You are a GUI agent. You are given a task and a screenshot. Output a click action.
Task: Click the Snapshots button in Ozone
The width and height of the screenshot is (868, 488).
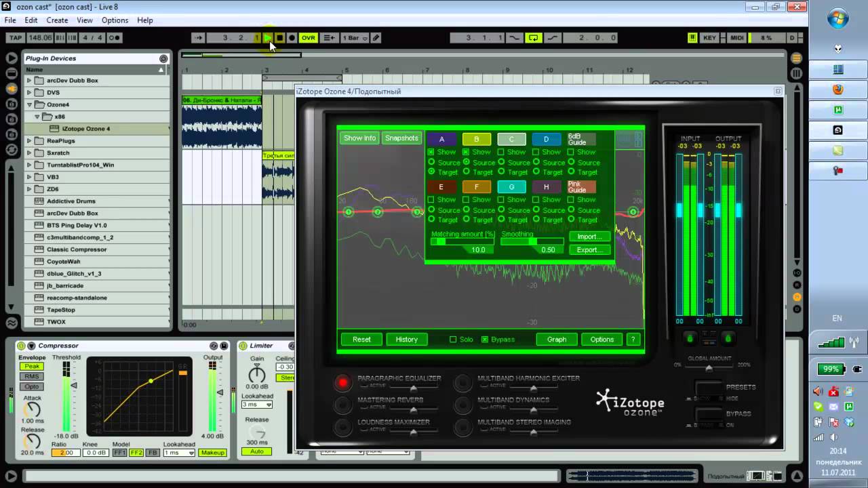click(x=401, y=138)
